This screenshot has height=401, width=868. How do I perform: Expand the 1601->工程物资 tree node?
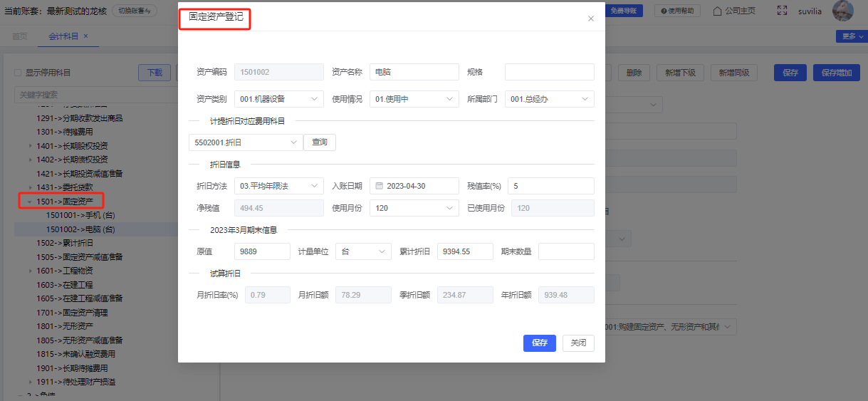point(30,271)
